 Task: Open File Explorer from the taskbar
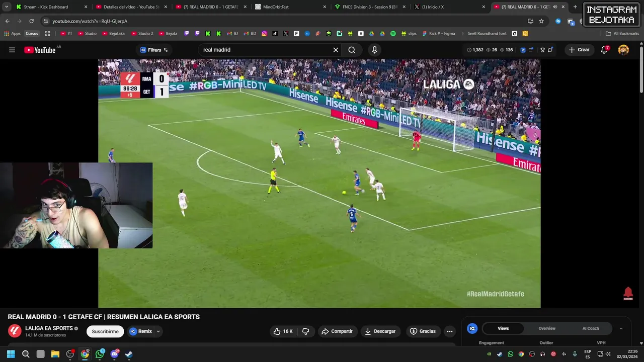(55, 354)
